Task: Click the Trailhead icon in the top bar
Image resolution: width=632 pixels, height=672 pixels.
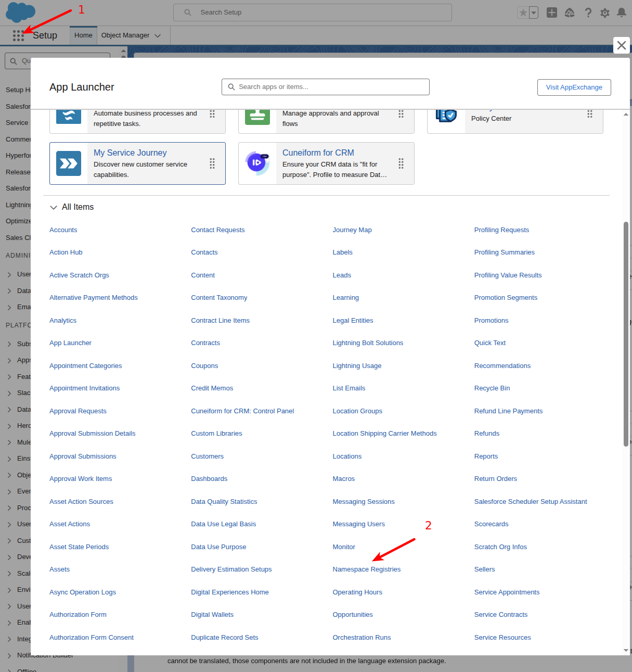Action: (x=570, y=12)
